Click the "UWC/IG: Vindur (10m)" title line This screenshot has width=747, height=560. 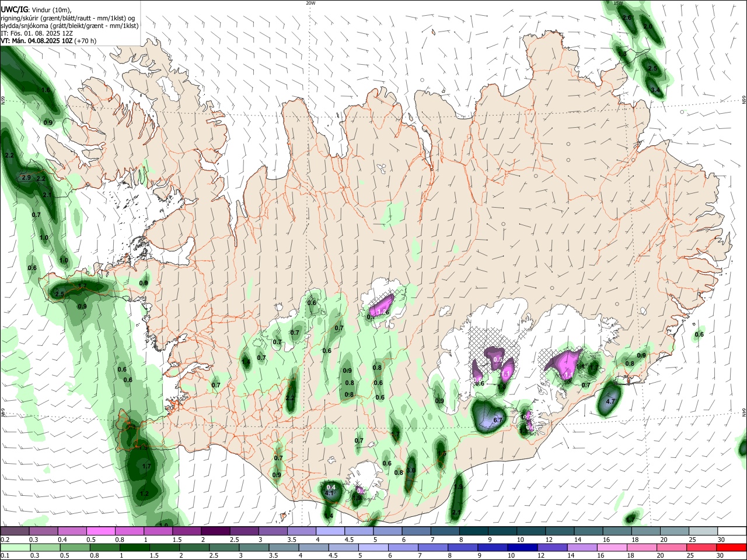tap(36, 10)
